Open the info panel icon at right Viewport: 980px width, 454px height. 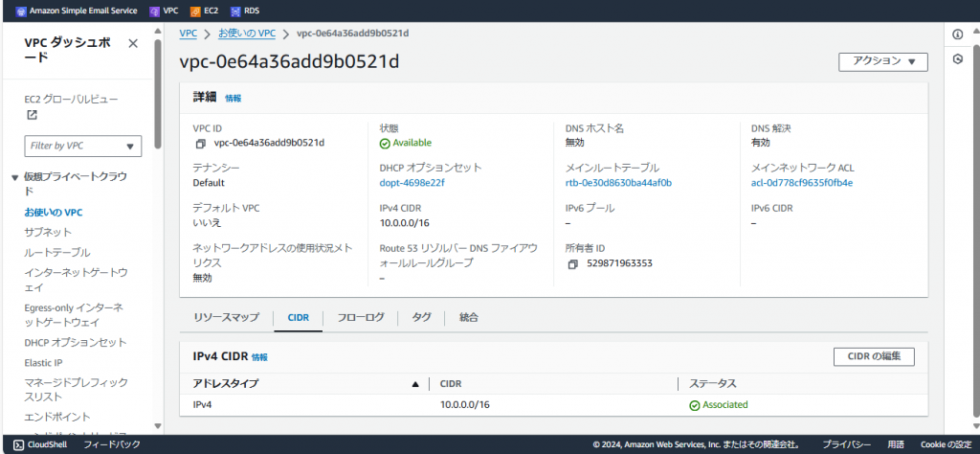coord(957,34)
